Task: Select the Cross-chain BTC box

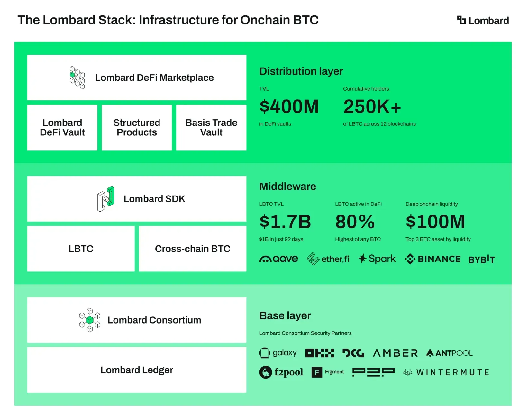Action: coord(193,249)
